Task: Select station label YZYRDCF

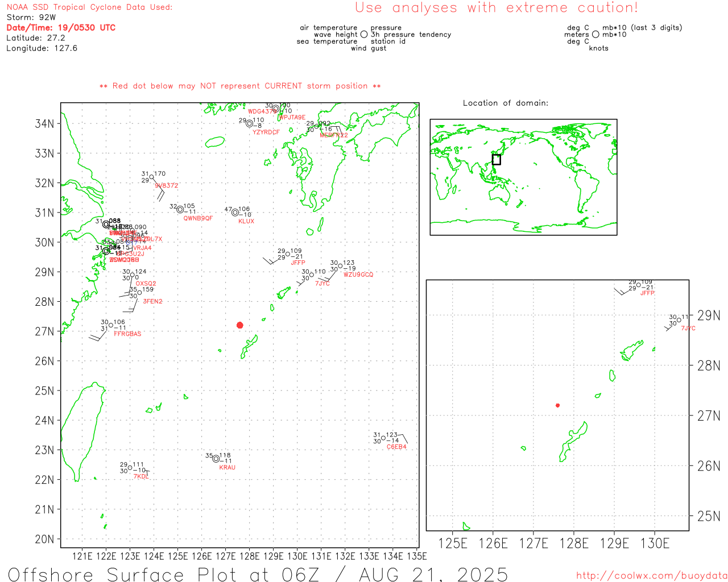Action: (x=266, y=132)
